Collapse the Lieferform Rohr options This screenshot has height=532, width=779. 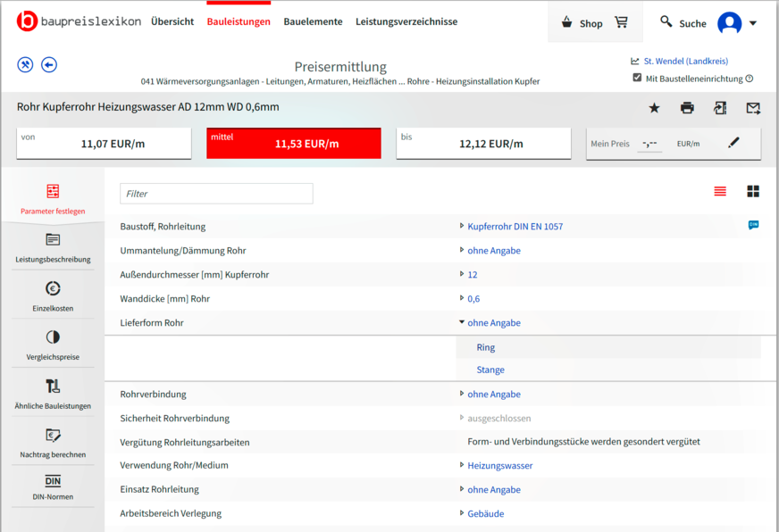tap(494, 322)
